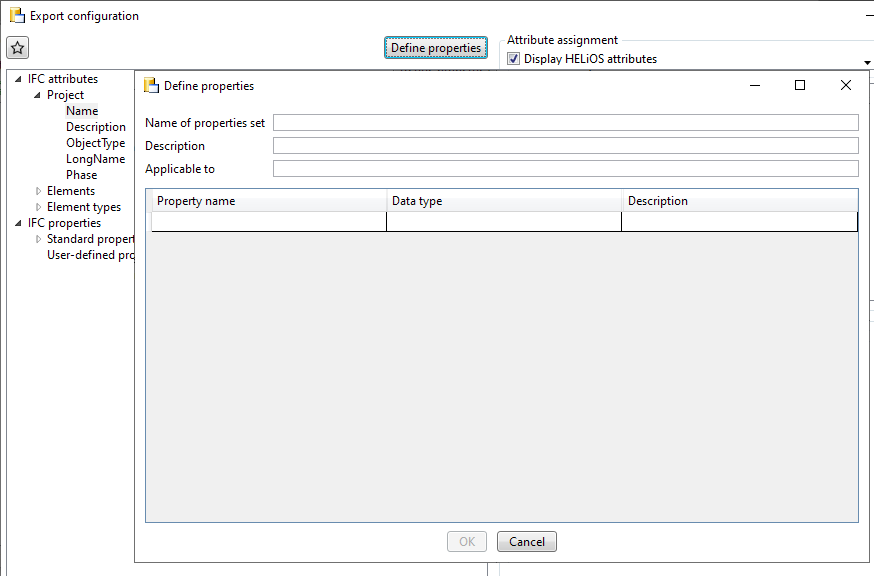
Task: Click the favorites star icon
Action: click(x=17, y=48)
